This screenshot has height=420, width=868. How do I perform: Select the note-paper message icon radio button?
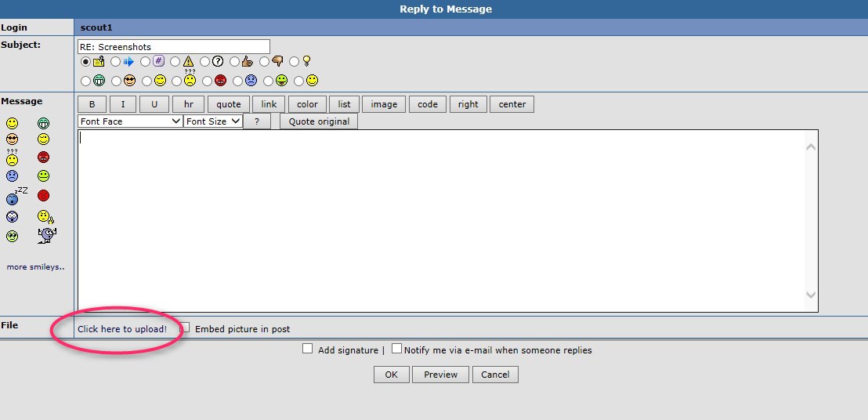pos(86,61)
